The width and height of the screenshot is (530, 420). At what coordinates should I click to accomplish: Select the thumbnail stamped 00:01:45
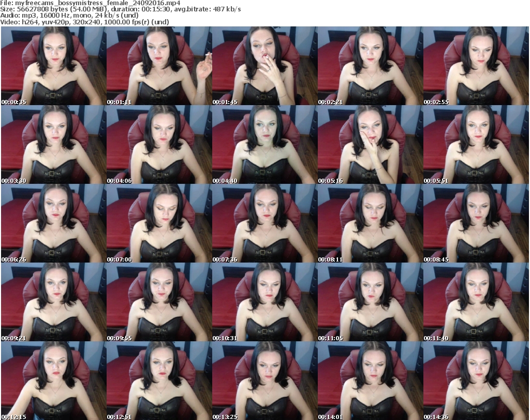264,66
